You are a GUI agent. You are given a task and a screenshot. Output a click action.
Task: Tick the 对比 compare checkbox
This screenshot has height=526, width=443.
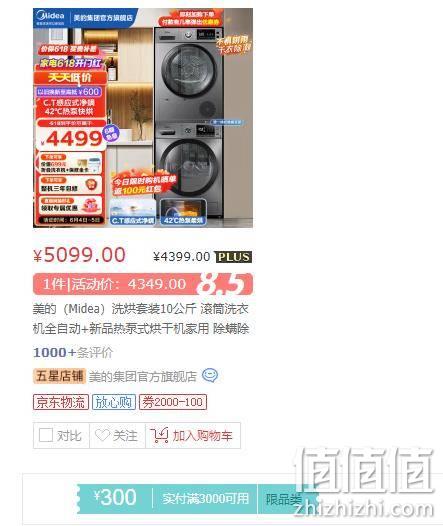(x=46, y=435)
